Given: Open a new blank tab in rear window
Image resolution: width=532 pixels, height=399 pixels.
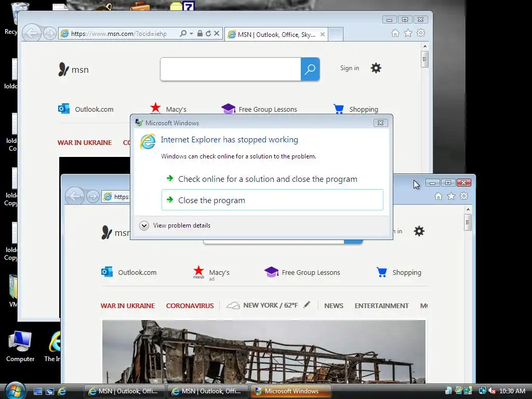Looking at the screenshot, I should (x=336, y=34).
